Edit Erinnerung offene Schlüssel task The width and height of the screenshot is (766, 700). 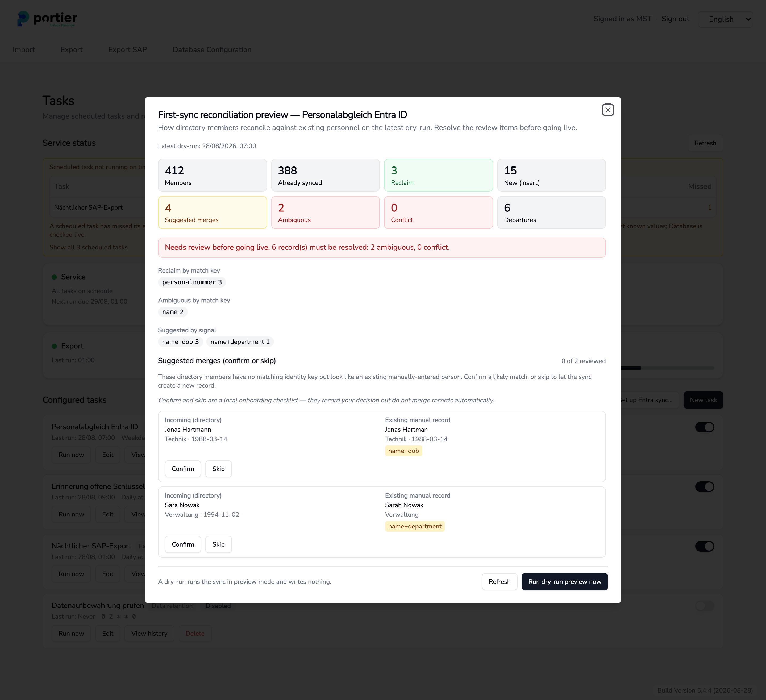click(107, 514)
